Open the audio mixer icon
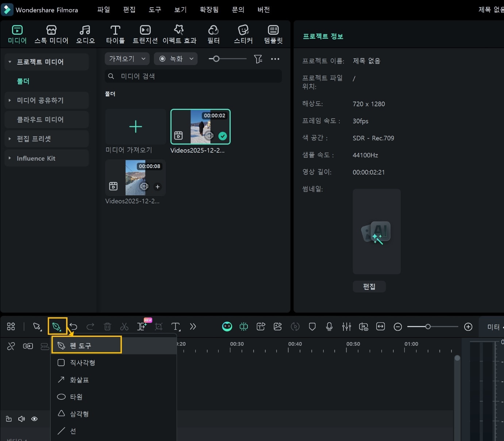504x441 pixels. click(x=346, y=326)
